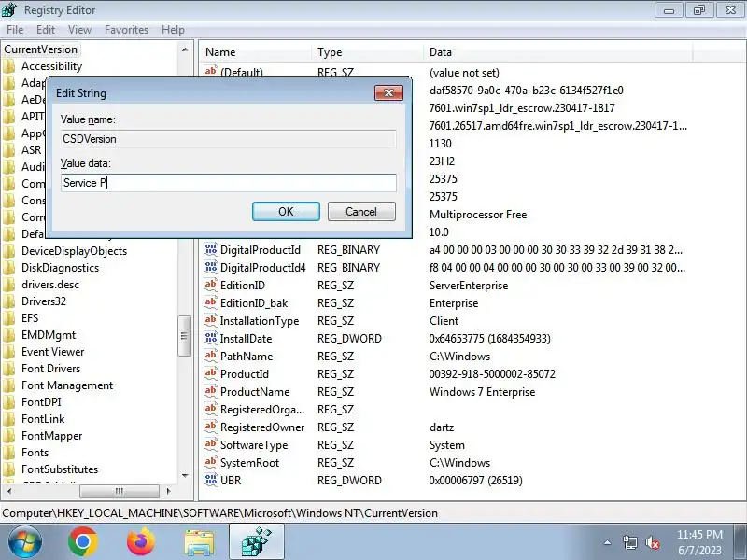
Task: Click the Value data input field
Action: tap(229, 183)
